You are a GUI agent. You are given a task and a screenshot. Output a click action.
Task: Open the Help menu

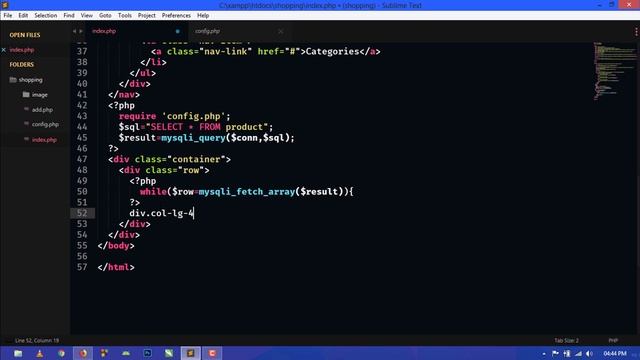pos(203,16)
